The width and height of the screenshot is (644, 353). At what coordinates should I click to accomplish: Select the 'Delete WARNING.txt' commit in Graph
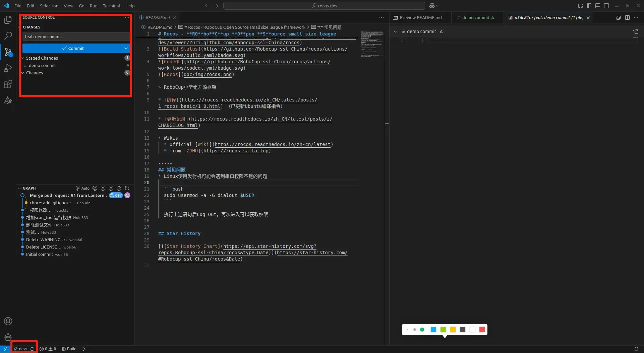point(47,240)
